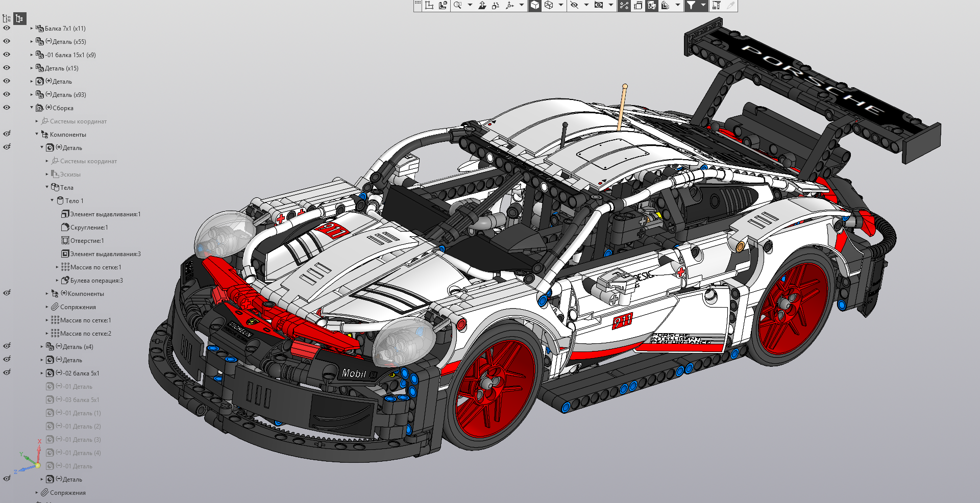Viewport: 980px width, 503px height.
Task: Select the shaded solid cube display mode
Action: (x=534, y=6)
